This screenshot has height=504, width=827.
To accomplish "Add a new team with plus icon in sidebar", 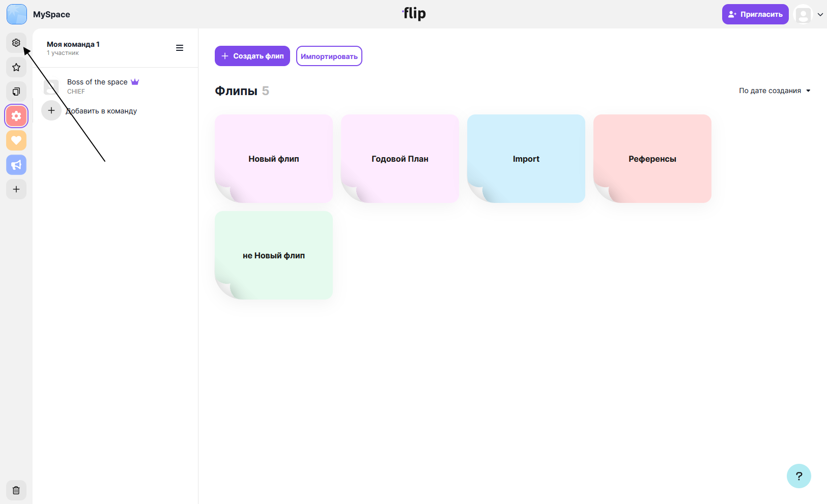I will (16, 189).
